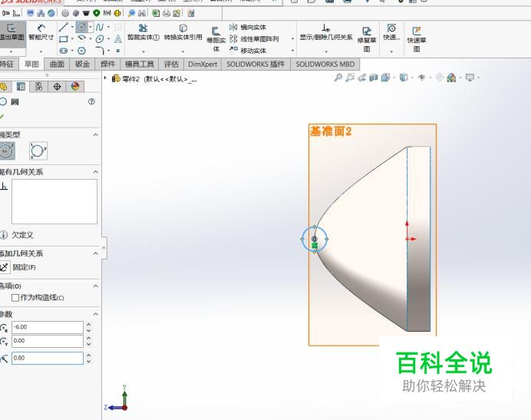Collapse the 参数 (Parameters) section
Image resolution: width=531 pixels, height=420 pixels.
[95, 314]
